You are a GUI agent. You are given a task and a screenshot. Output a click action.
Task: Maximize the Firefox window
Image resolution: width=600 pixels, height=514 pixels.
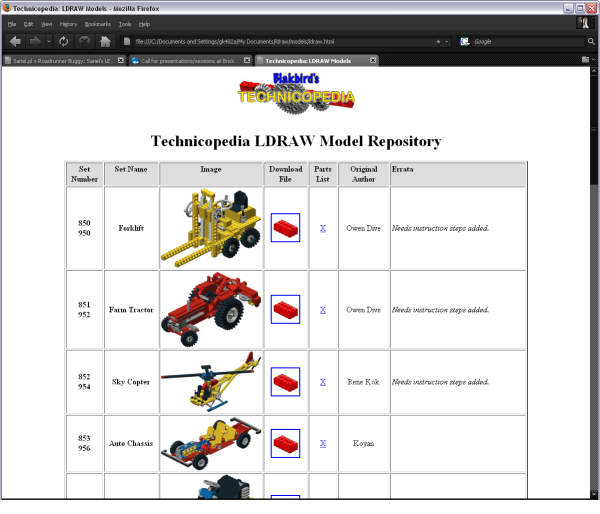(580, 8)
